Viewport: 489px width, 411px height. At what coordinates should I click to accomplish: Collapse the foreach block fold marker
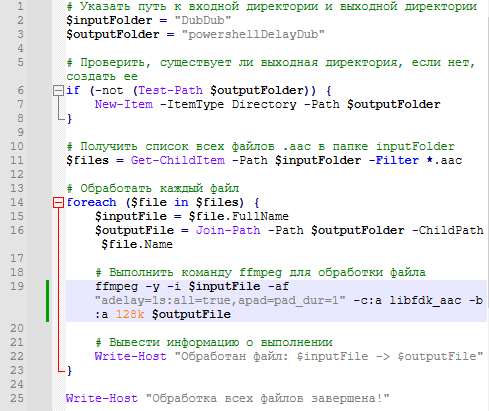pos(58,203)
